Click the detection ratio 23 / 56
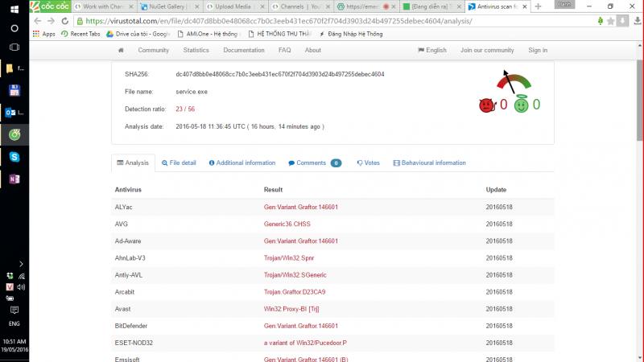Image resolution: width=644 pixels, height=362 pixels. (x=185, y=109)
